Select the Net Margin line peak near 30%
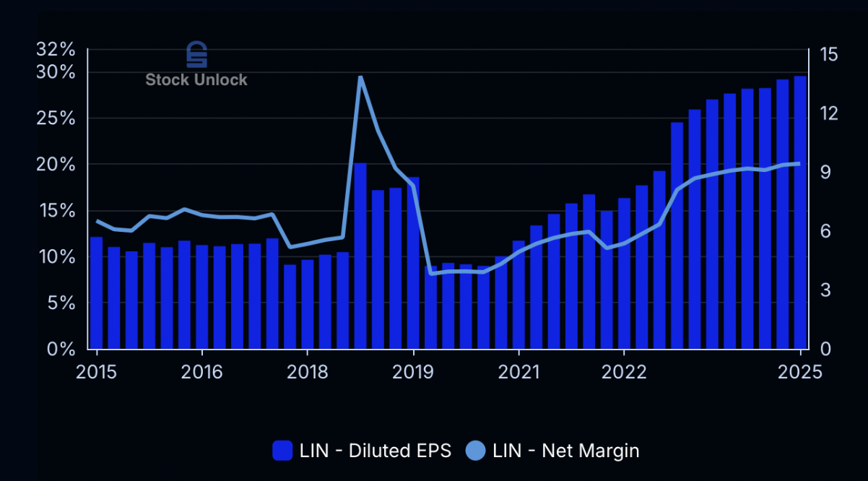 360,77
